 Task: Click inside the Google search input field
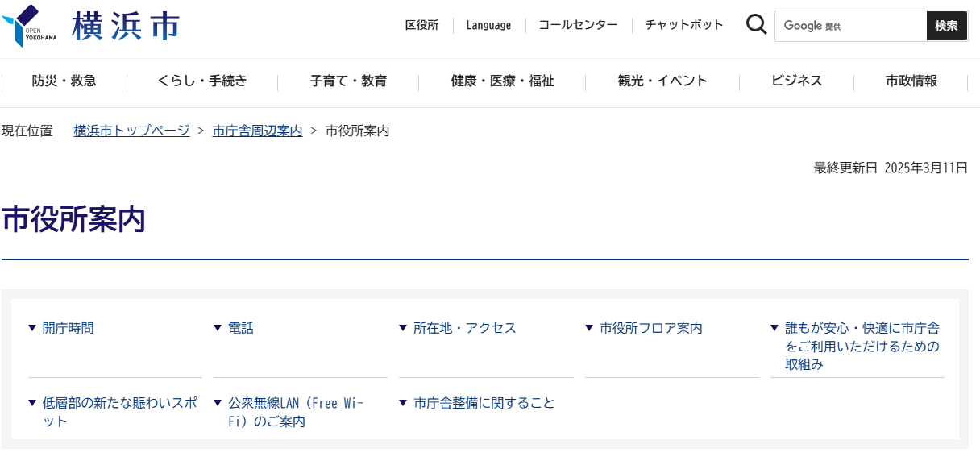pos(850,26)
